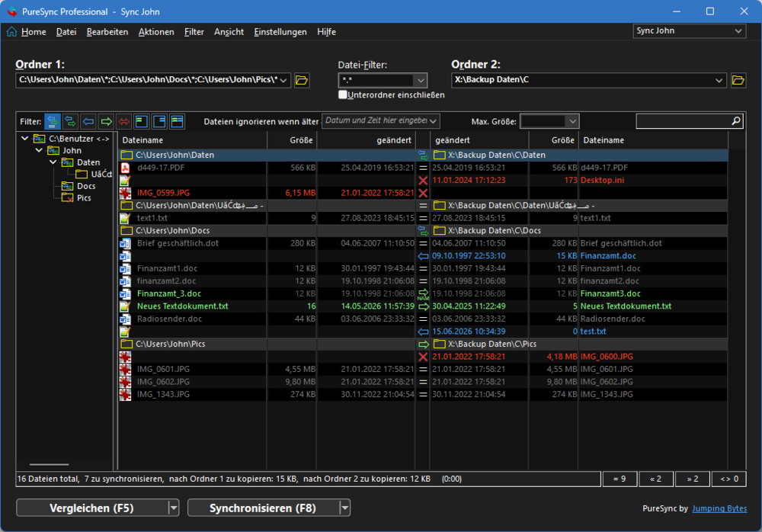762x532 pixels.
Task: Click equals icon on IMG_0601.JPG row
Action: tap(423, 369)
